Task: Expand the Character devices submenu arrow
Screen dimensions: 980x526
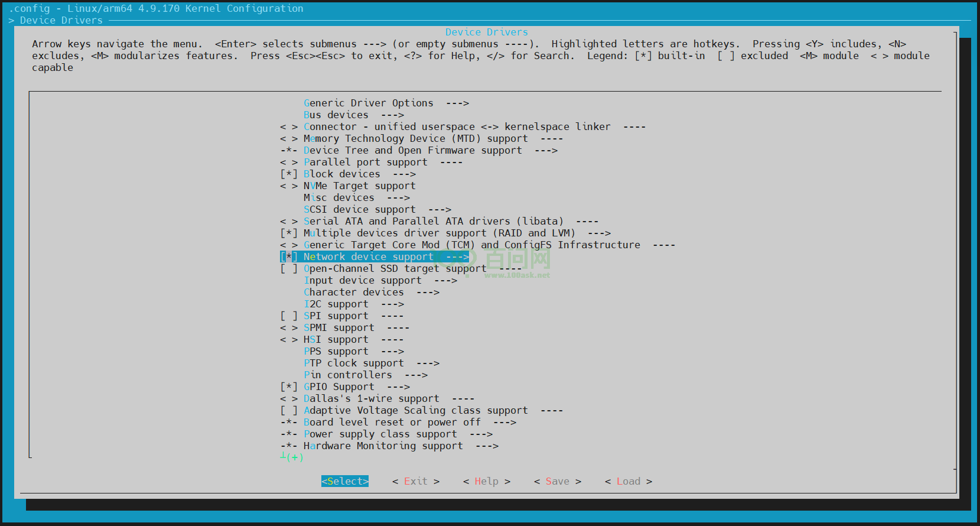Action: [x=428, y=292]
